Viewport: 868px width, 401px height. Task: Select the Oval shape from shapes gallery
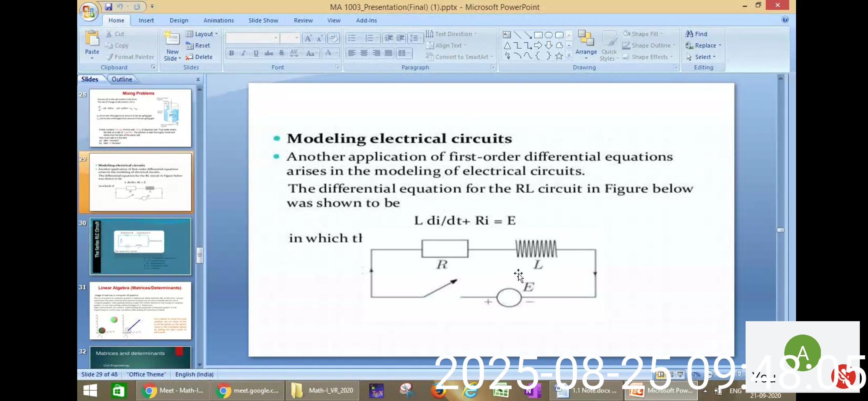pyautogui.click(x=549, y=35)
